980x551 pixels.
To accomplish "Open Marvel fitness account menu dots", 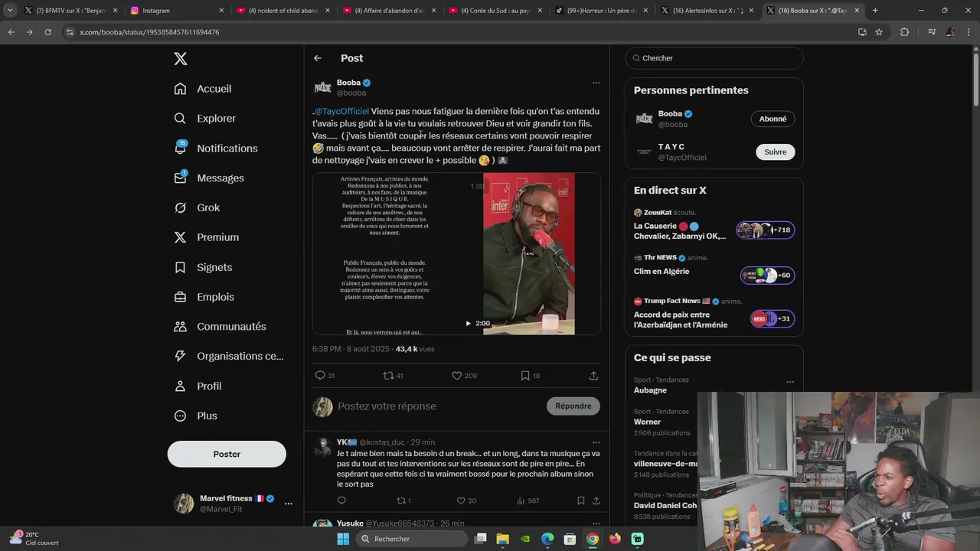I will (x=289, y=504).
